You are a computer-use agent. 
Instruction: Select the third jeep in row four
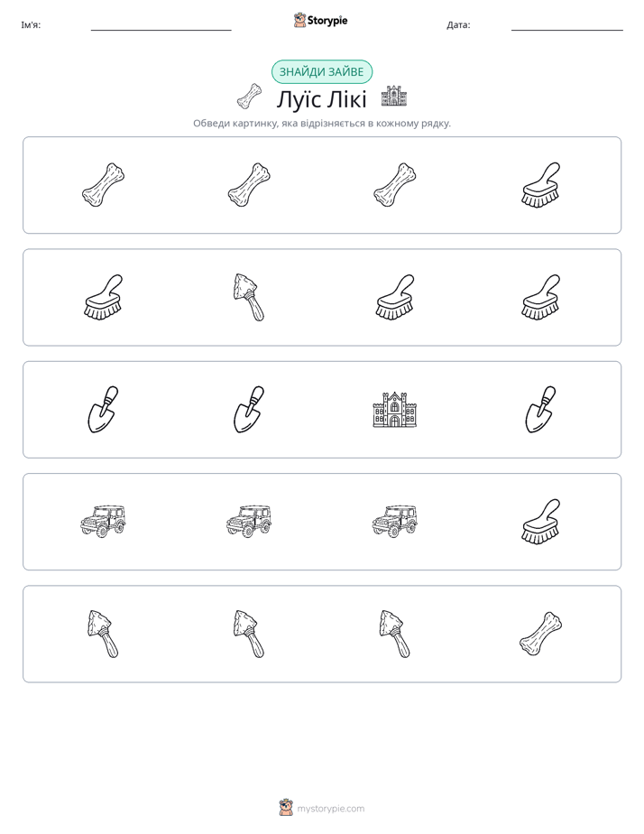pos(394,522)
